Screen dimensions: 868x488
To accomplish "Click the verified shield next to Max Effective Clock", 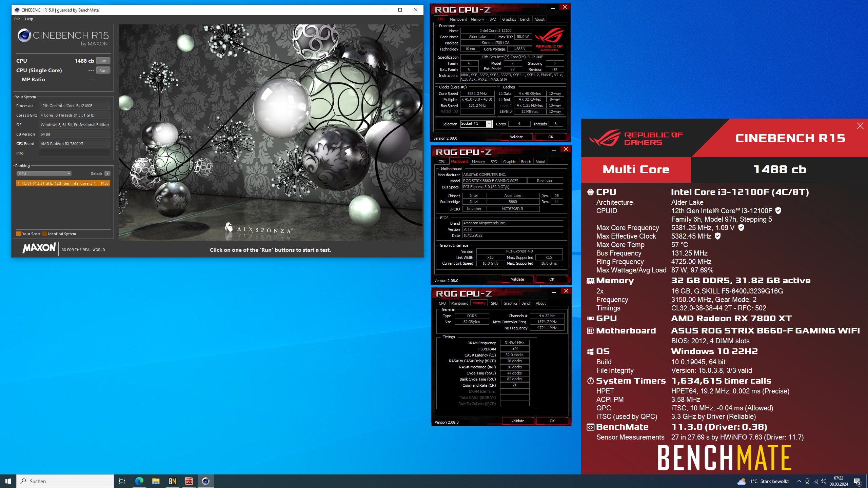I will coord(717,236).
